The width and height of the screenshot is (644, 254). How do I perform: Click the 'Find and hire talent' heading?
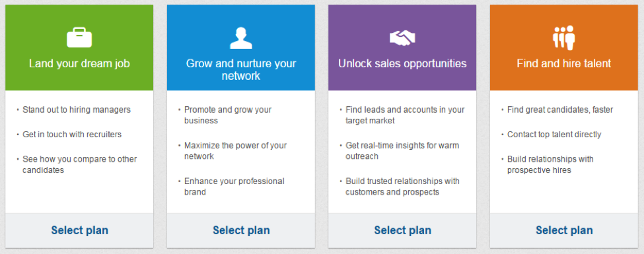[x=564, y=63]
